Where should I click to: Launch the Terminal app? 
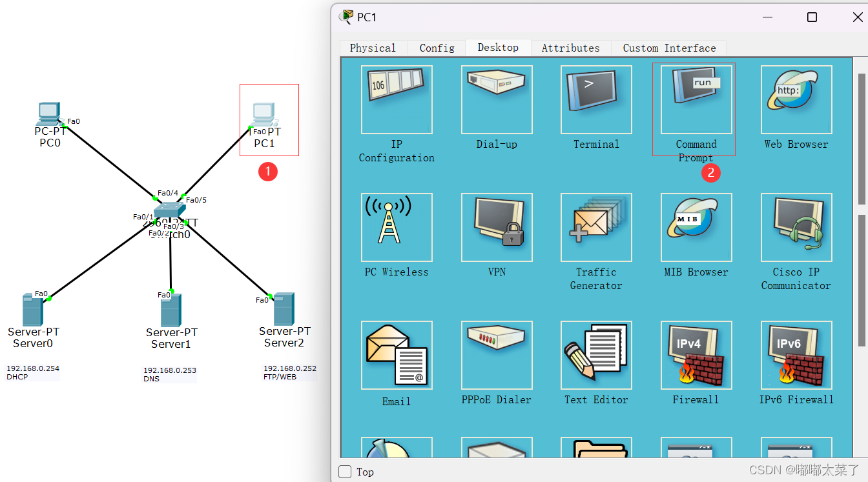[596, 99]
